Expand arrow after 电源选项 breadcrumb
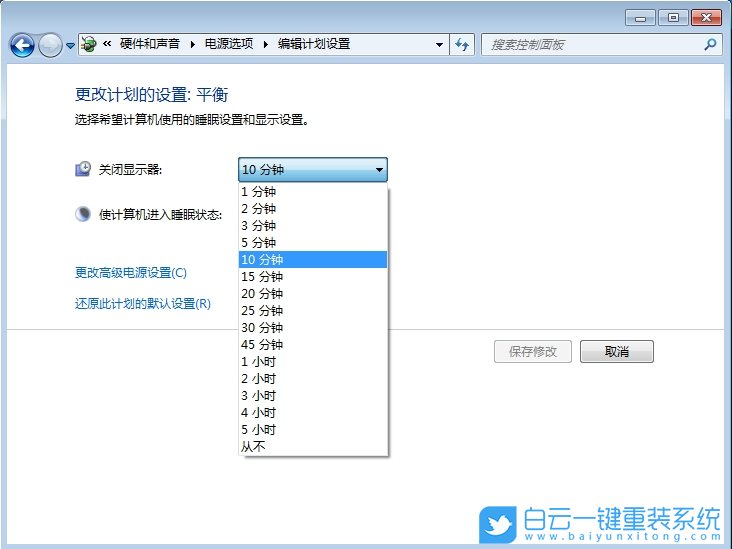This screenshot has height=549, width=732. click(x=266, y=44)
